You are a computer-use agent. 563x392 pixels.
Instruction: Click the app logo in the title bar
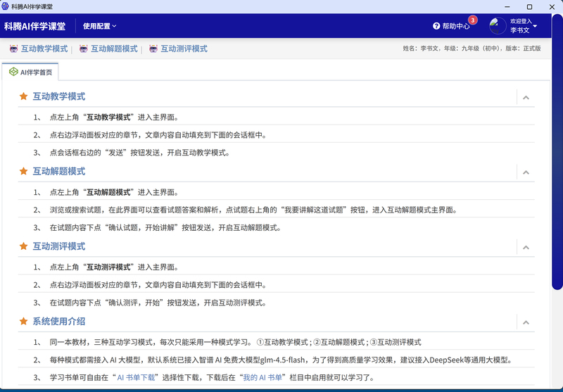pos(6,6)
